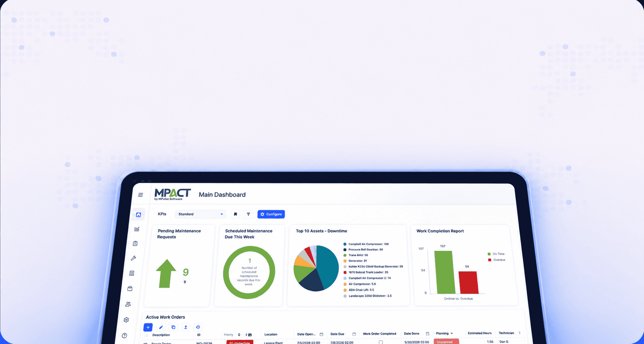Click the teal slice of the downtime pie chart
The width and height of the screenshot is (644, 344).
click(327, 266)
